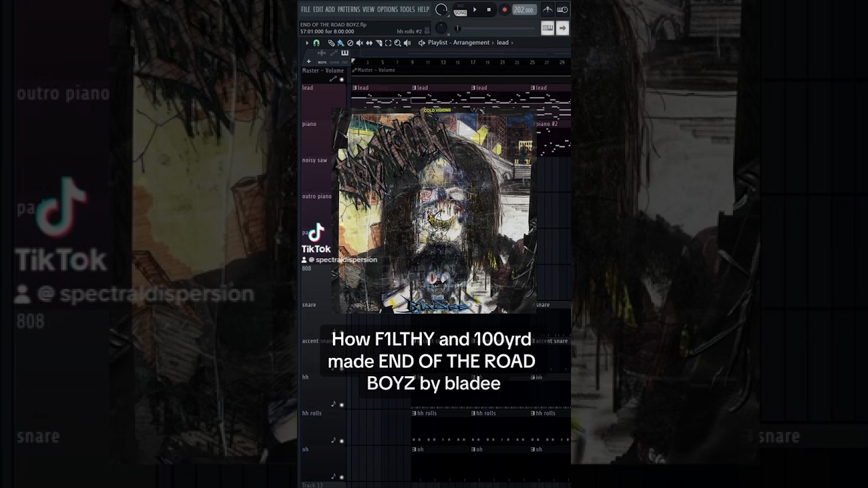Click the right arrow button in toolbar
Image resolution: width=868 pixels, height=488 pixels.
[562, 28]
